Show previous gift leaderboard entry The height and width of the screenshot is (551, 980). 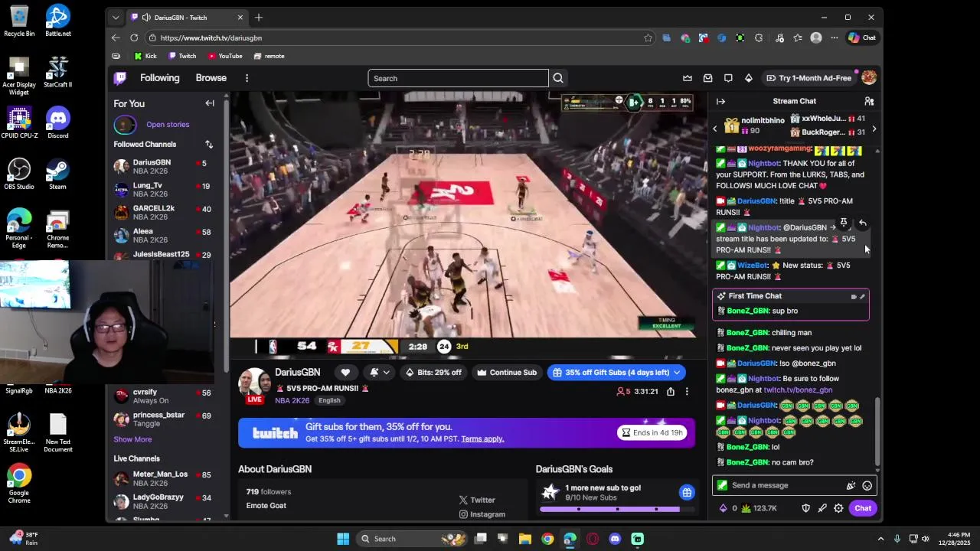click(x=715, y=129)
